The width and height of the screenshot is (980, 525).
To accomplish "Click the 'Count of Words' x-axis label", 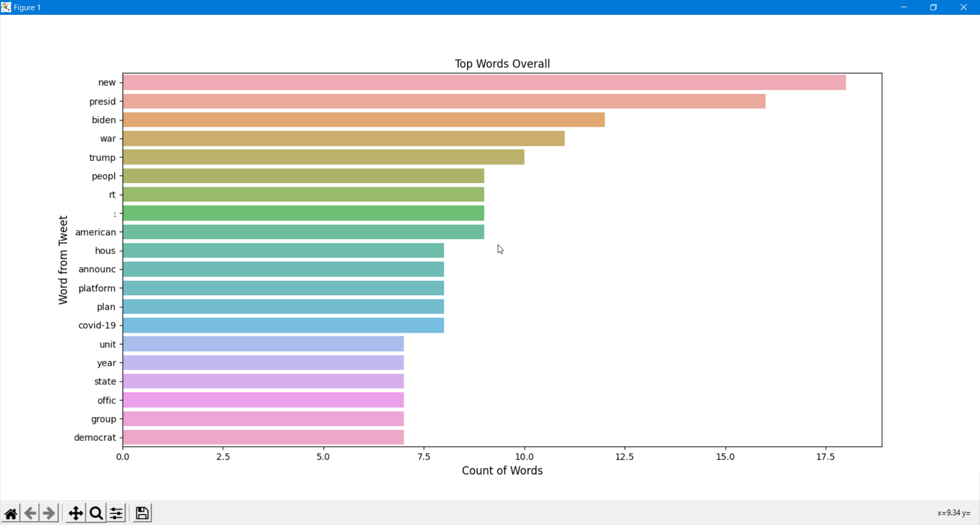I will coord(502,470).
